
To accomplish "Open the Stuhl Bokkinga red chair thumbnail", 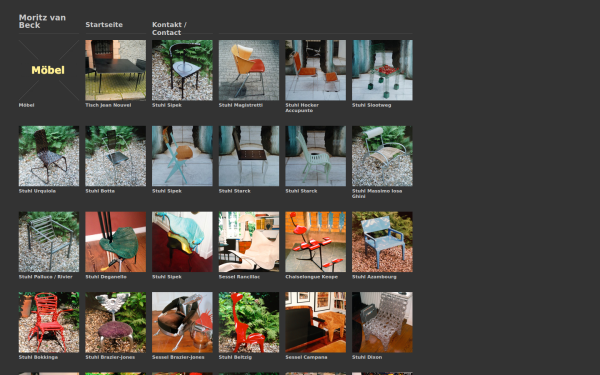I will tap(49, 322).
